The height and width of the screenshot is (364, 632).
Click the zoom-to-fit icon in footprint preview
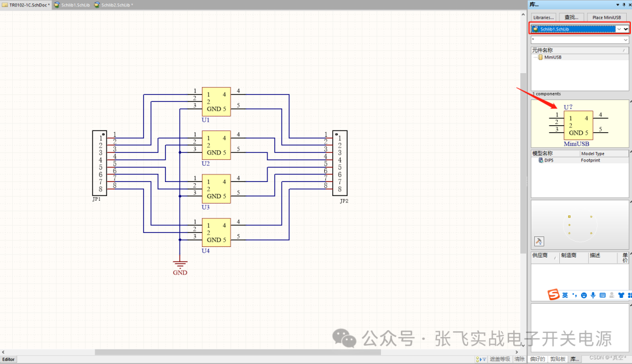[538, 241]
